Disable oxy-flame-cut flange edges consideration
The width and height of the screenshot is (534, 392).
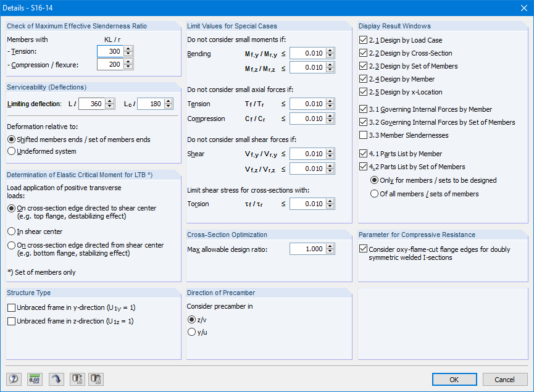[x=362, y=249]
